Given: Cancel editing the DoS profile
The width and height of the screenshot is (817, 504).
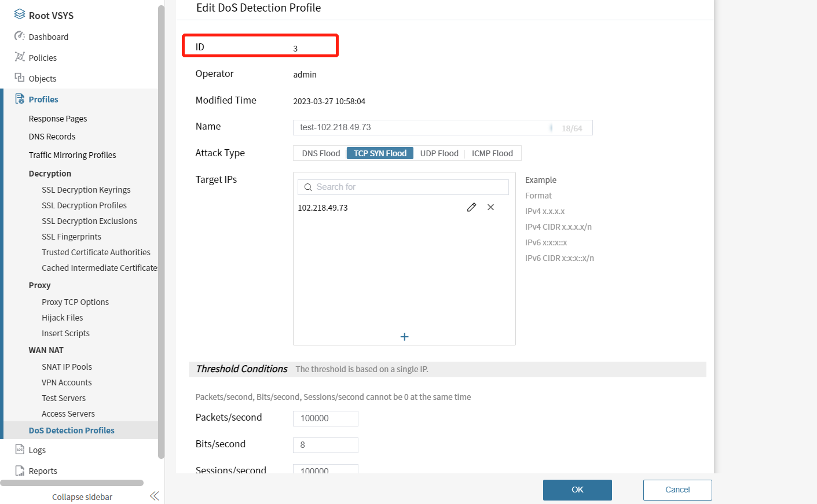Looking at the screenshot, I should coord(677,490).
